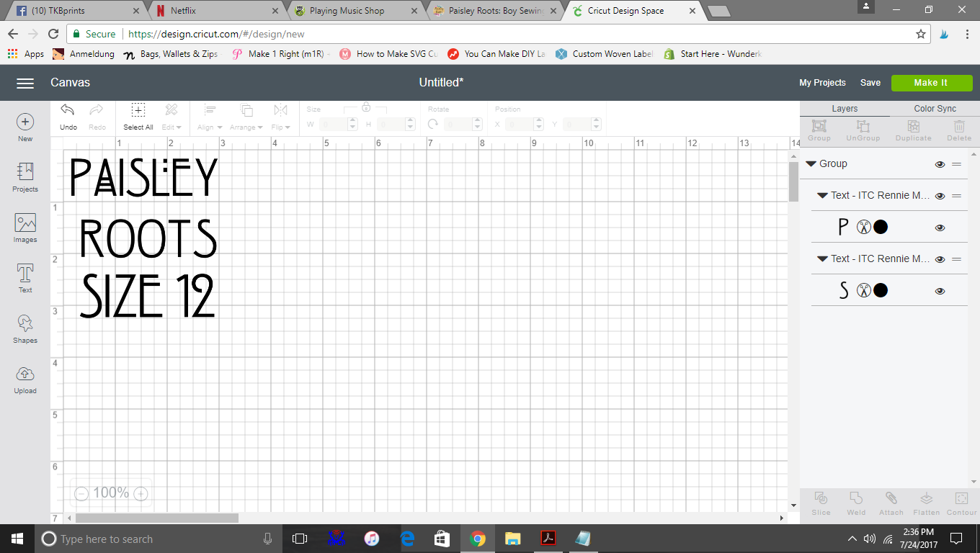Start a New canvas project

(25, 127)
